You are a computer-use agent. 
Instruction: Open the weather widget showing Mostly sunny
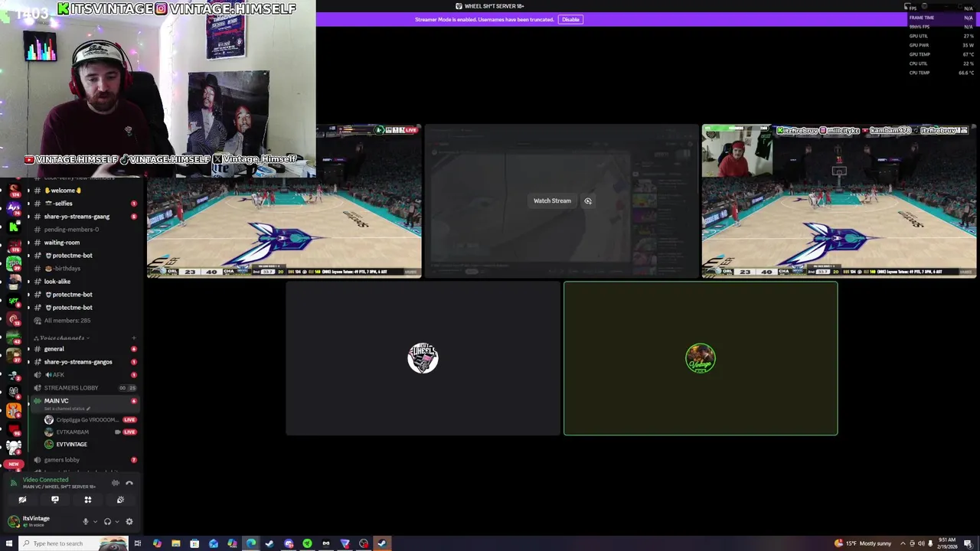(x=864, y=543)
